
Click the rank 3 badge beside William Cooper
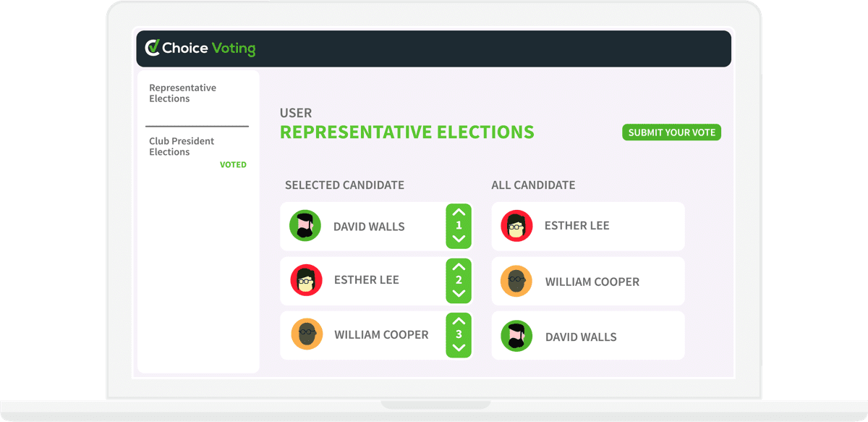[458, 334]
